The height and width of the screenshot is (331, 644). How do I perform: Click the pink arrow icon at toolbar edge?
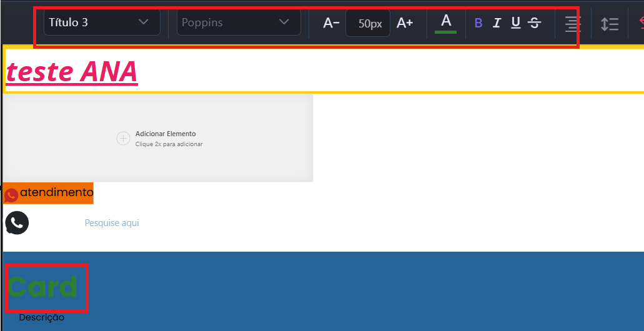point(640,22)
